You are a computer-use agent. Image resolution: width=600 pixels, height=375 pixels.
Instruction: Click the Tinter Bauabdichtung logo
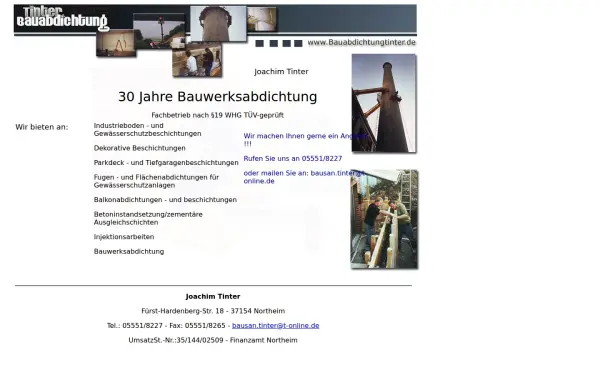[63, 18]
